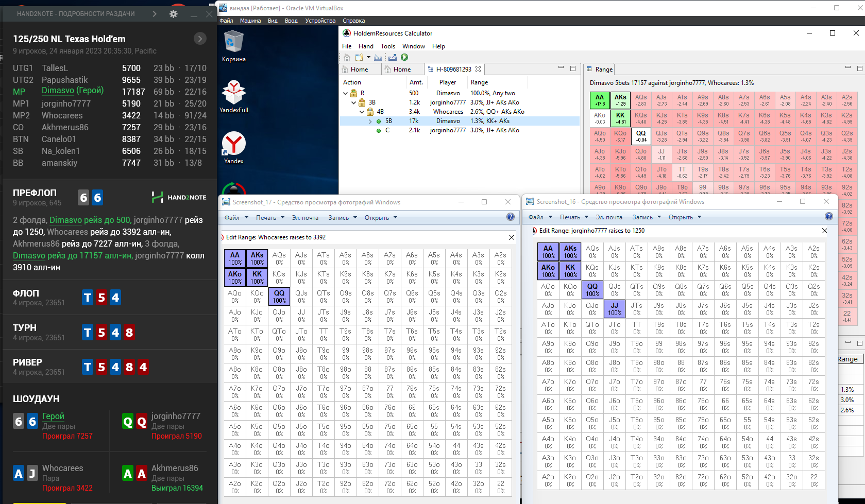The image size is (865, 504).
Task: Click 'Dimasvo рейз до 17157 алл-ин' link
Action: 73,255
